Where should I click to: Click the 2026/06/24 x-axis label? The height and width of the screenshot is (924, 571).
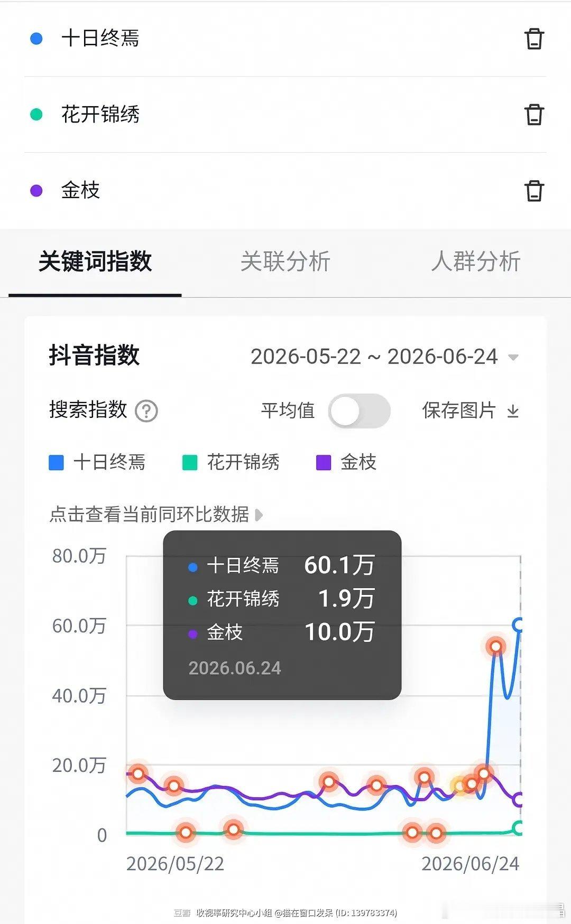(471, 864)
